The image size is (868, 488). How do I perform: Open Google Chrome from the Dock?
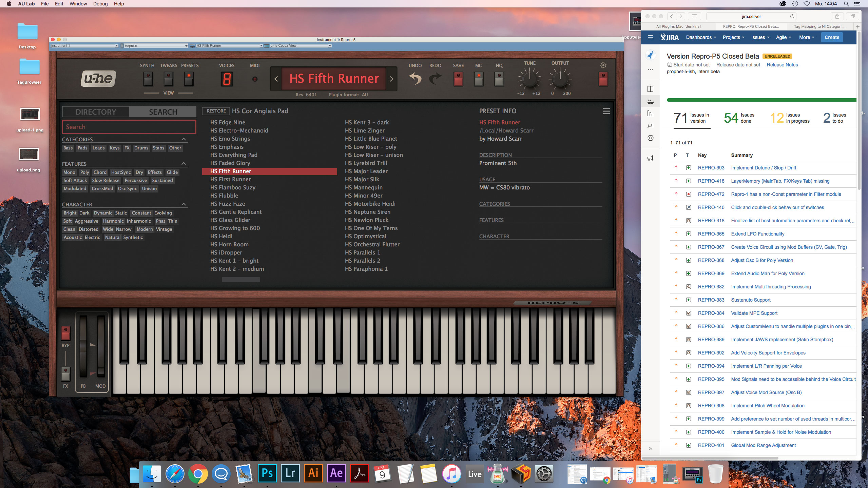point(198,473)
